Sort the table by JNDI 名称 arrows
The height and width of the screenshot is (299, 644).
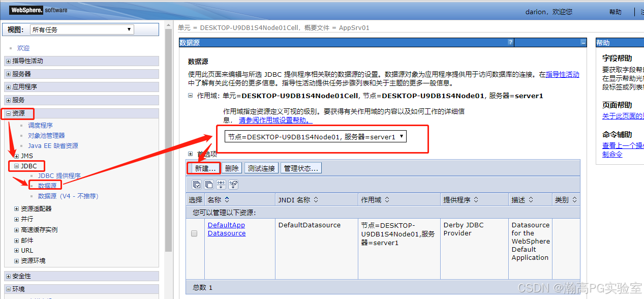pyautogui.click(x=316, y=200)
